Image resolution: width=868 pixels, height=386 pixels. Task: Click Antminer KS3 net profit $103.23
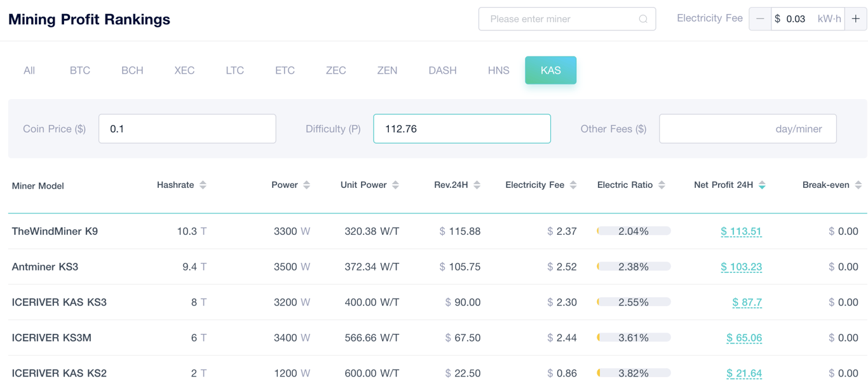741,267
